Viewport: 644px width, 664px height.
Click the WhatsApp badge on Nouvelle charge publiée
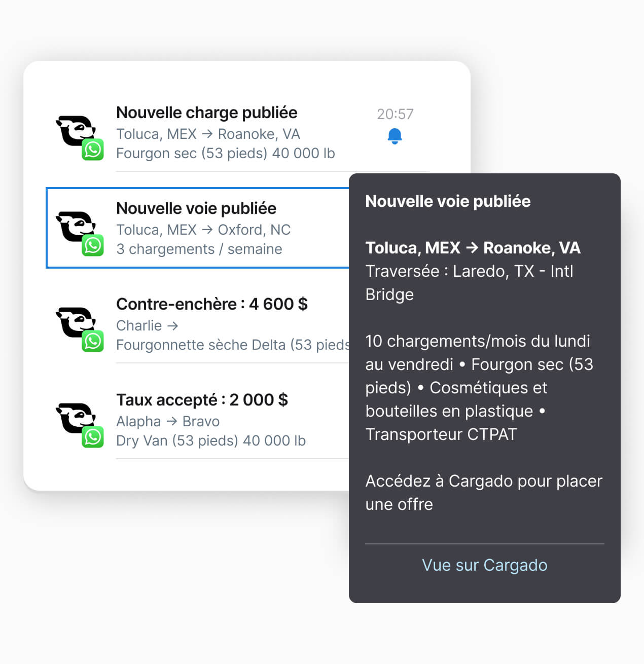(93, 150)
